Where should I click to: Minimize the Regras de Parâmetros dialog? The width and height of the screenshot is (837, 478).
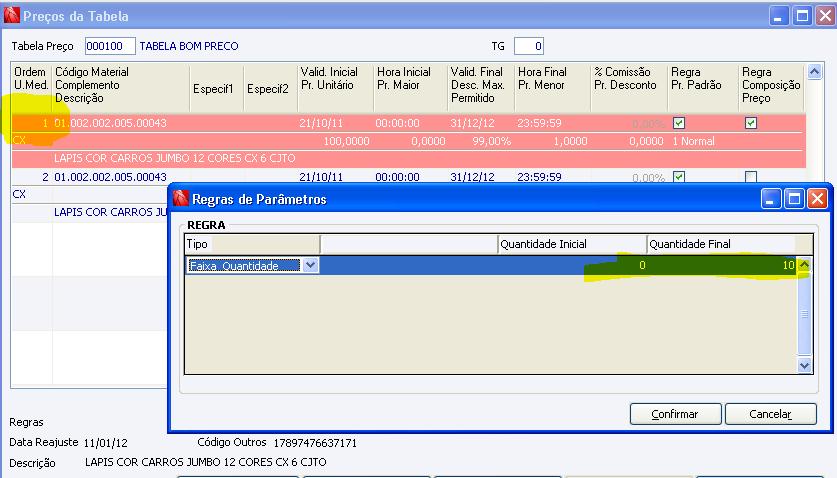point(771,199)
